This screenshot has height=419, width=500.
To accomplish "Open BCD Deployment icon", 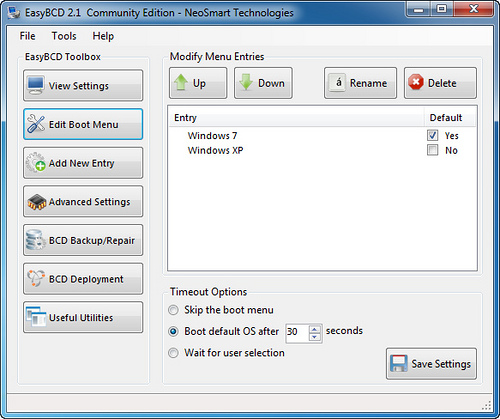I will point(36,279).
